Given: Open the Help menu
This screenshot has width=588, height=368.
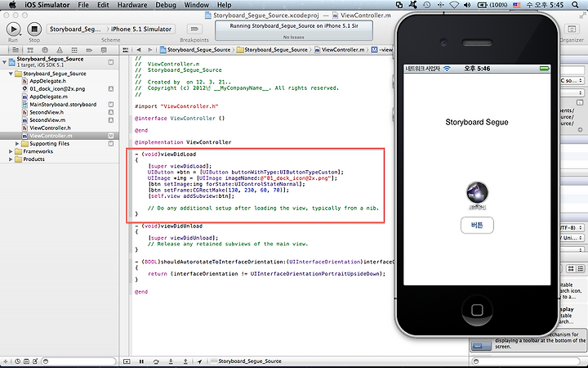Looking at the screenshot, I should 225,5.
